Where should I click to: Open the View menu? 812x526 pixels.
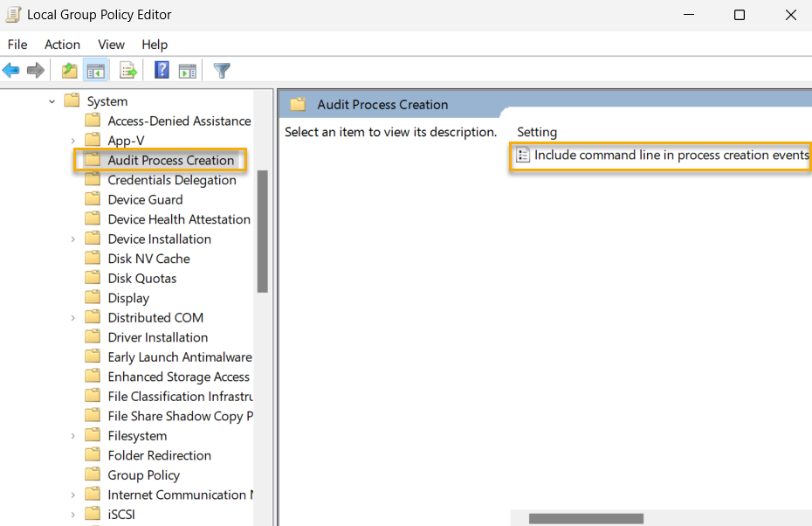point(111,45)
